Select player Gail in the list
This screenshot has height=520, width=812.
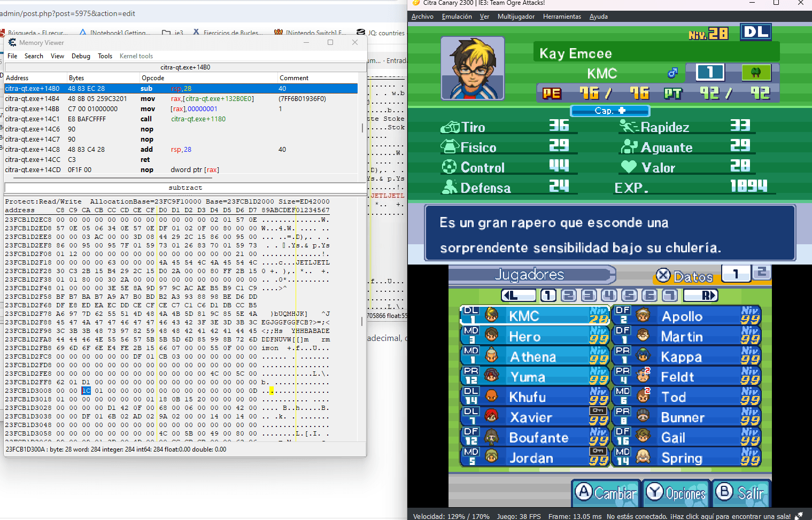pyautogui.click(x=687, y=437)
